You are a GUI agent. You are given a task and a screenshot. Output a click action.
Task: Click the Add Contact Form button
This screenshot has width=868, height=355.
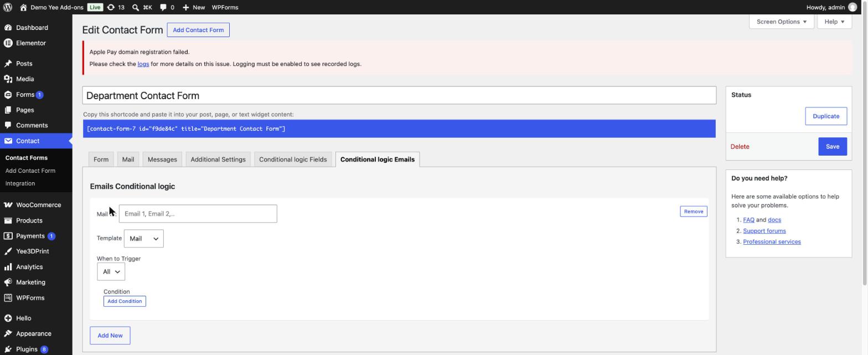pyautogui.click(x=198, y=30)
